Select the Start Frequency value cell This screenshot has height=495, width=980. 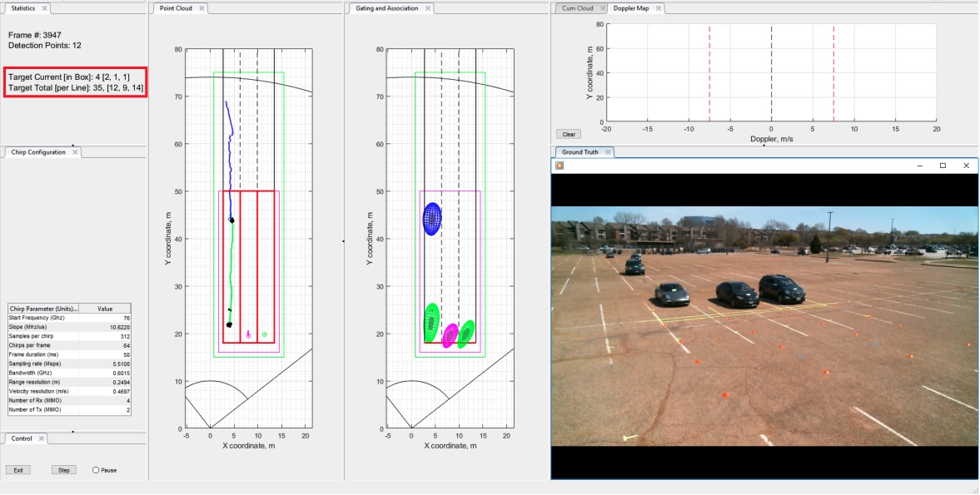pos(105,318)
